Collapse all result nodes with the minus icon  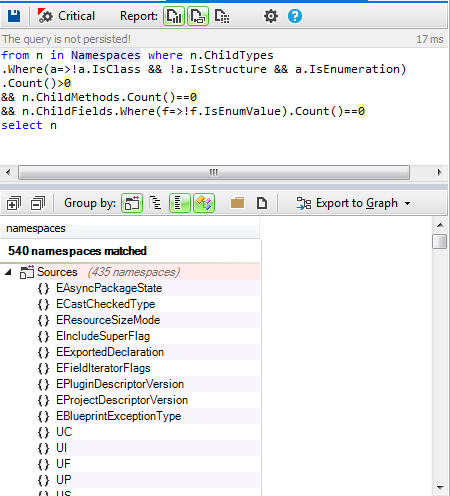click(x=38, y=203)
